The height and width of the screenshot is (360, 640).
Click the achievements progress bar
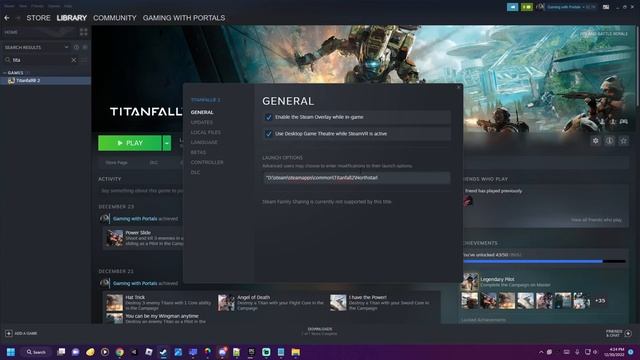coord(544,261)
